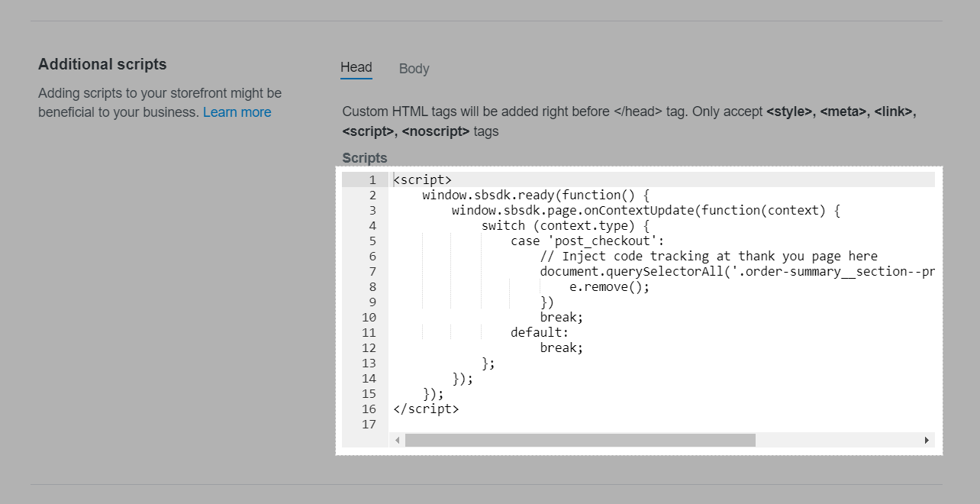This screenshot has height=504, width=980.
Task: Click the scroll left arrow in code editor
Action: point(397,441)
